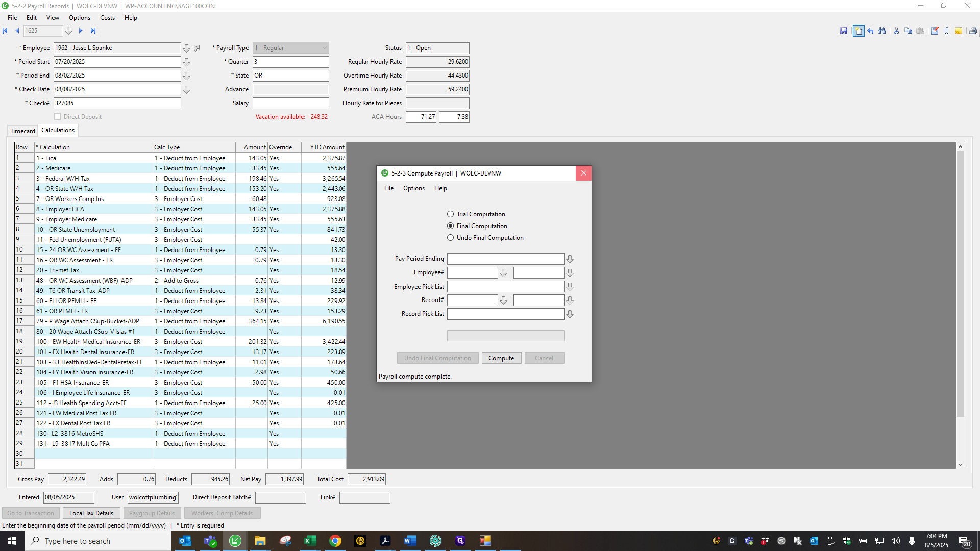Screen dimensions: 980x551
Task: Expand the Period Start date lookup arrow
Action: pos(187,62)
